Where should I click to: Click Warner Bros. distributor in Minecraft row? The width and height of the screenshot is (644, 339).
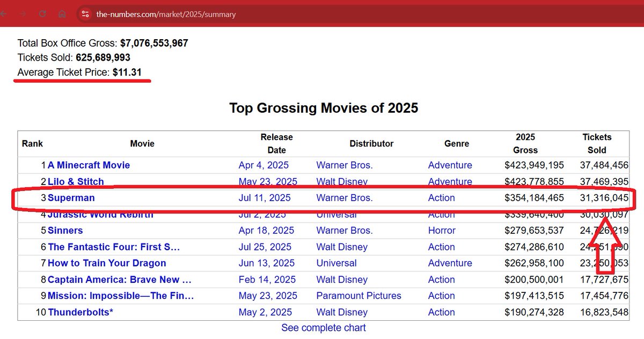[345, 165]
